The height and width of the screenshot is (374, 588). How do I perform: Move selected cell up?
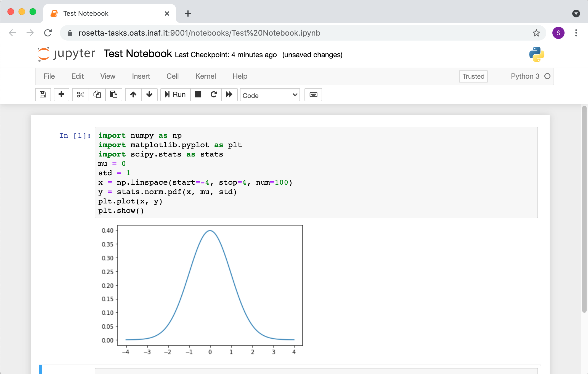pyautogui.click(x=133, y=95)
